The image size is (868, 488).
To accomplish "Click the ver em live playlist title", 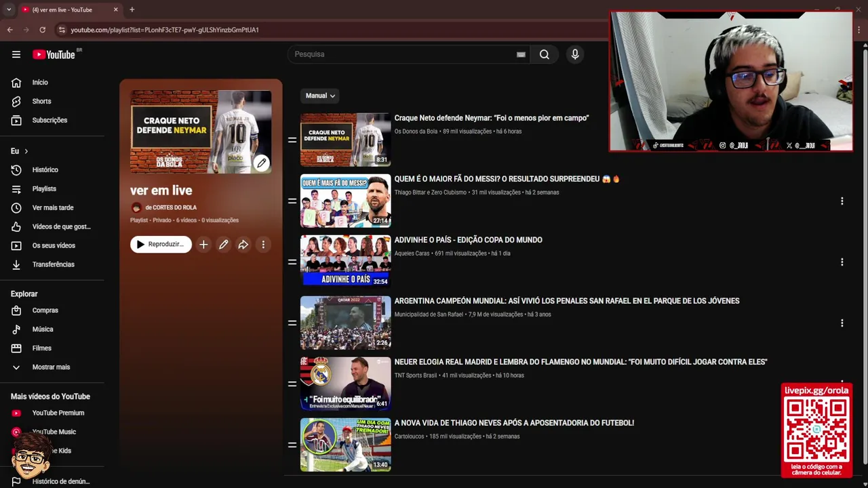I will (x=161, y=190).
